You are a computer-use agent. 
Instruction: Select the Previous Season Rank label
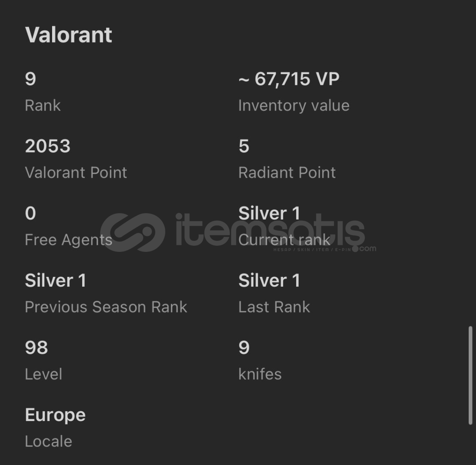106,307
